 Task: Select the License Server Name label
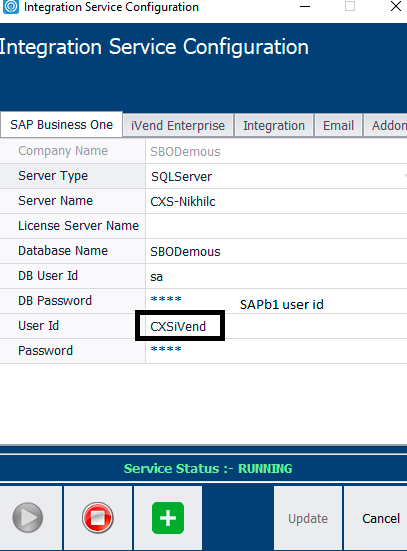click(x=78, y=226)
